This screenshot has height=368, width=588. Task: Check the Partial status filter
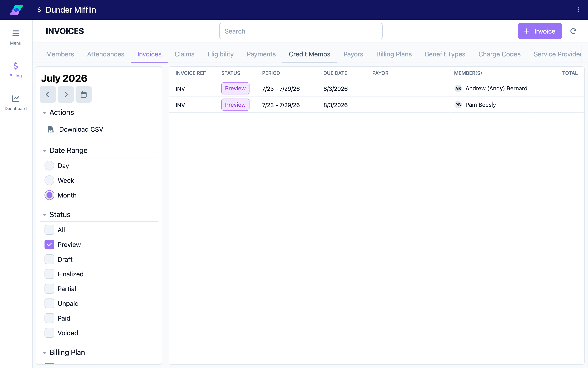pyautogui.click(x=49, y=289)
